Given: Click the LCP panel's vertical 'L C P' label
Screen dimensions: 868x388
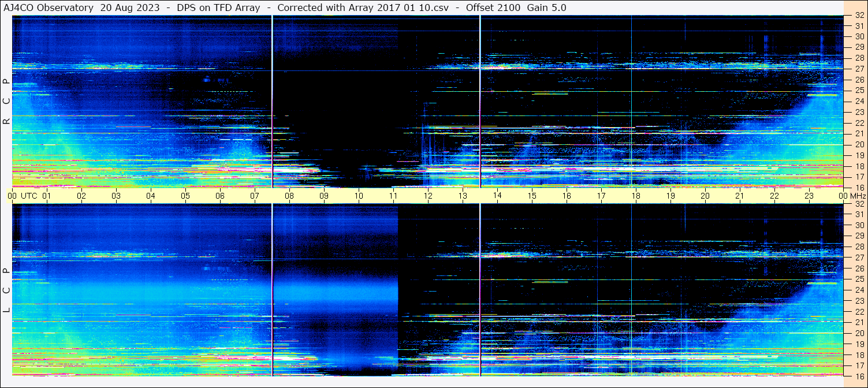Looking at the screenshot, I should point(6,290).
